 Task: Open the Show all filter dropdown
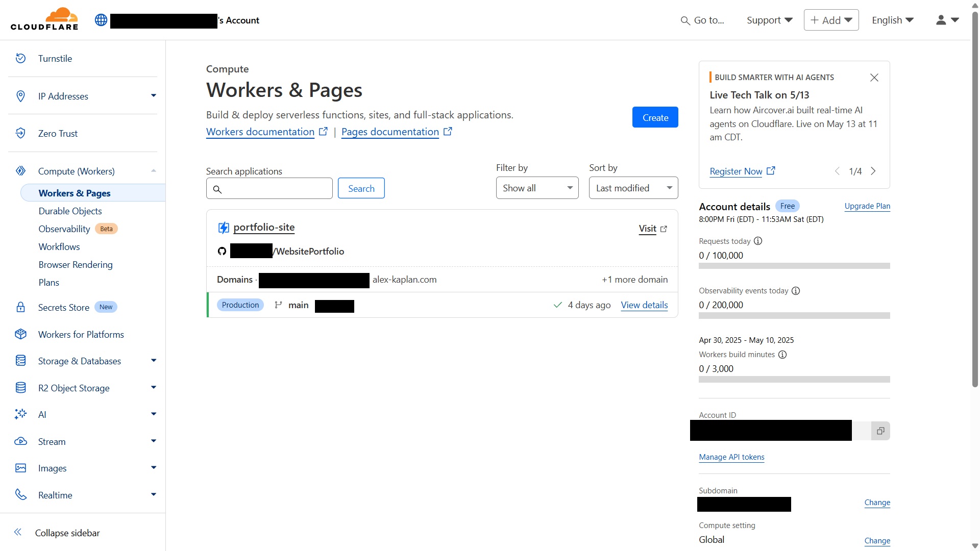pos(536,188)
